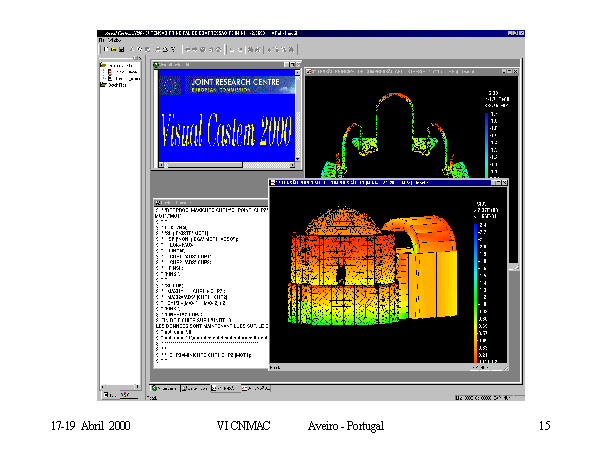Select the bottom folder item in the tree

click(x=112, y=85)
